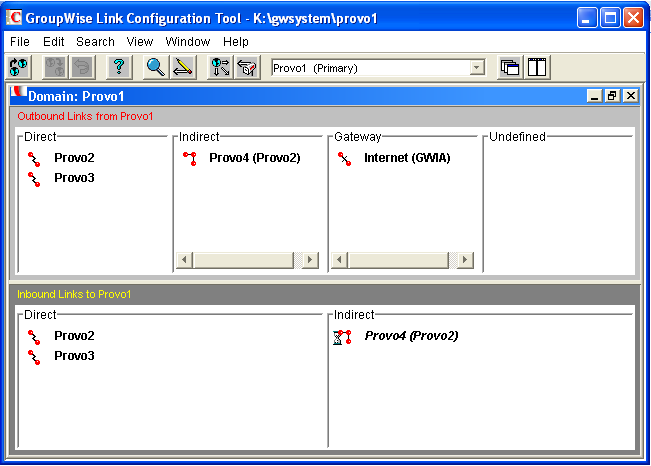Image resolution: width=651 pixels, height=466 pixels.
Task: Select Provo2 in outbound Direct list
Action: [x=74, y=158]
